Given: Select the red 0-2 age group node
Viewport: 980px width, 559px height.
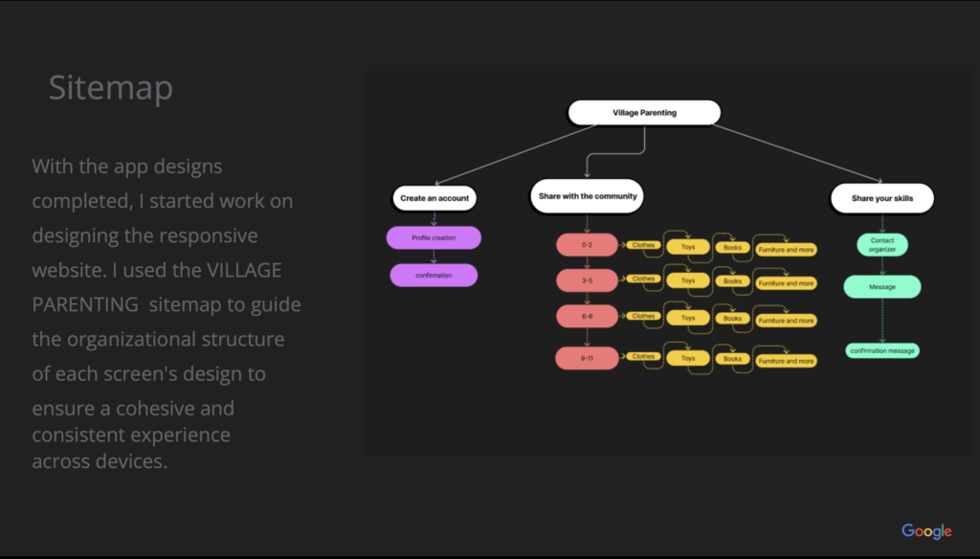Looking at the screenshot, I should click(587, 246).
